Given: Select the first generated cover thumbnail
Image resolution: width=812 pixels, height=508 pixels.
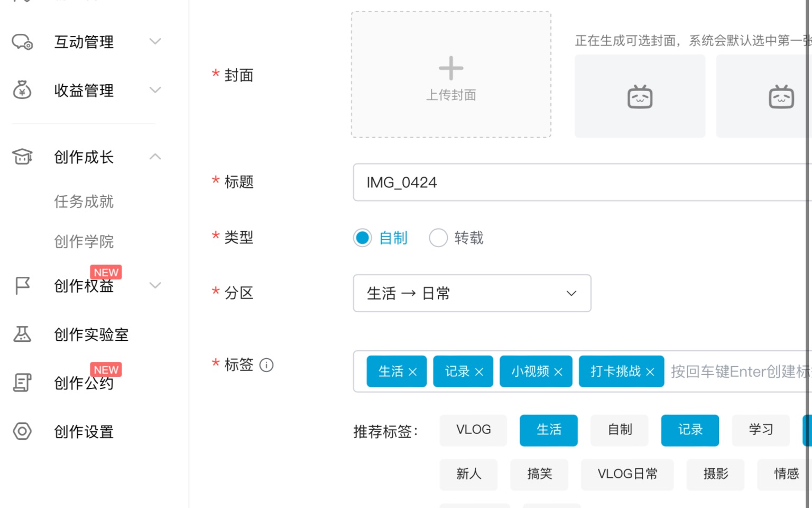Looking at the screenshot, I should coord(640,96).
